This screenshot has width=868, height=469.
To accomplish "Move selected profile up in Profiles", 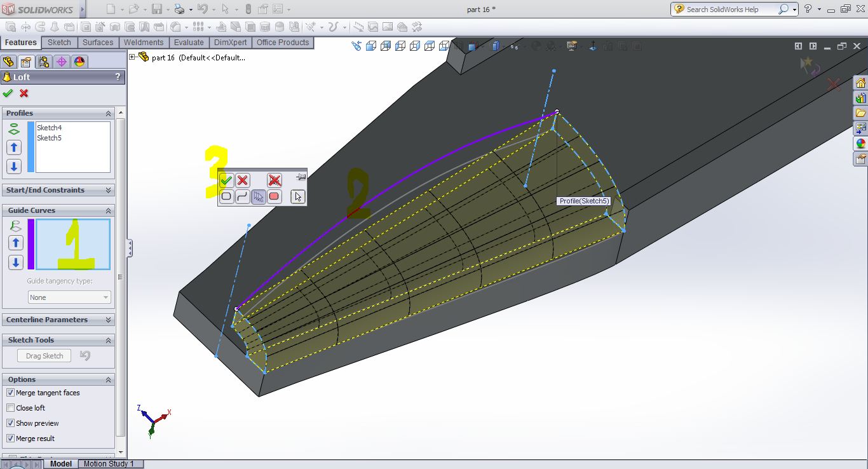I will (x=14, y=147).
